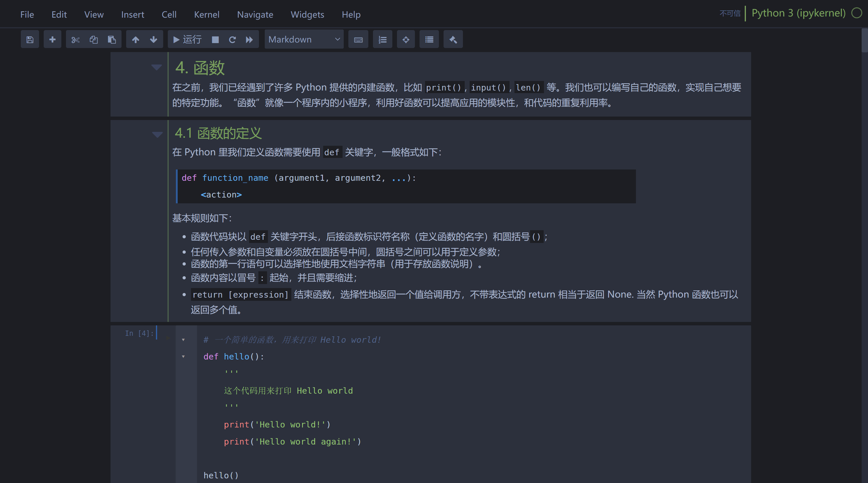Collapse the '4. 函数' heading section
Viewport: 868px width, 483px height.
(156, 67)
